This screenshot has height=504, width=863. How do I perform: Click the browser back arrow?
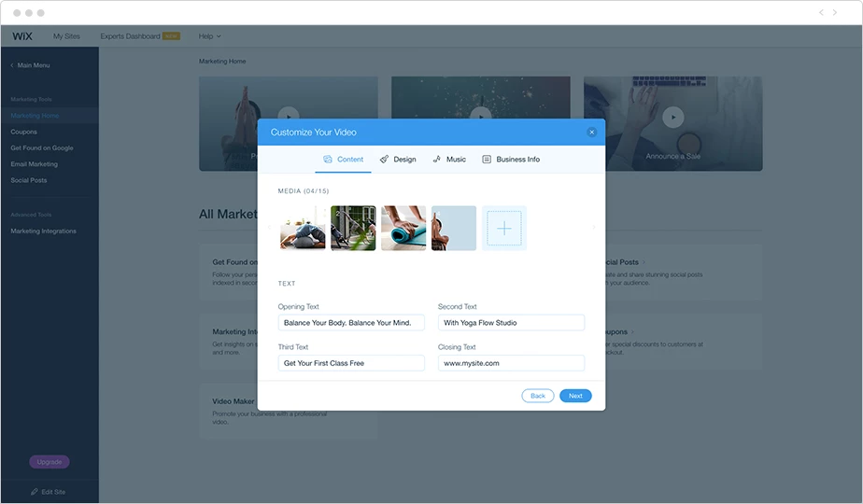821,12
